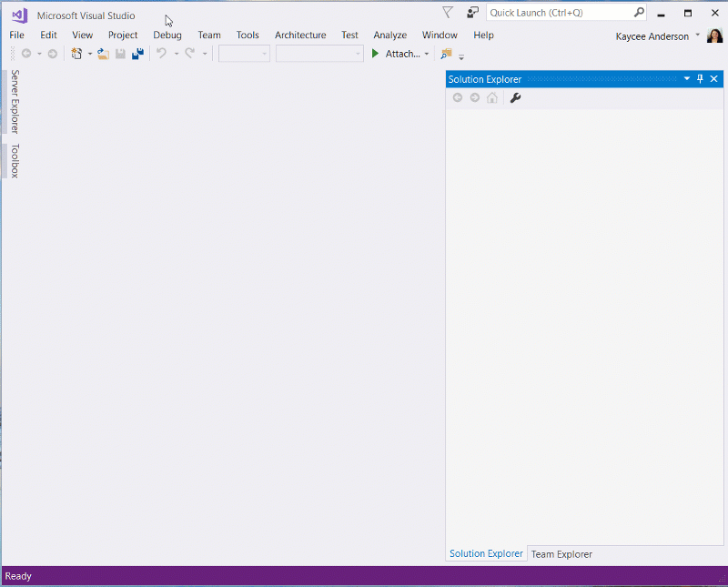Click the Home icon in Solution Explorer
Viewport: 728px width, 587px height.
[492, 97]
